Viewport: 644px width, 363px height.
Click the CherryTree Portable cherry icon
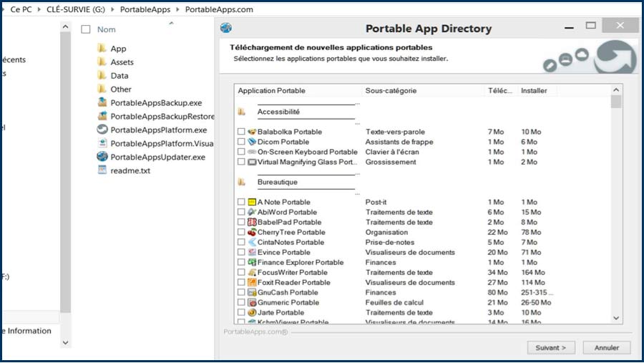coord(252,232)
